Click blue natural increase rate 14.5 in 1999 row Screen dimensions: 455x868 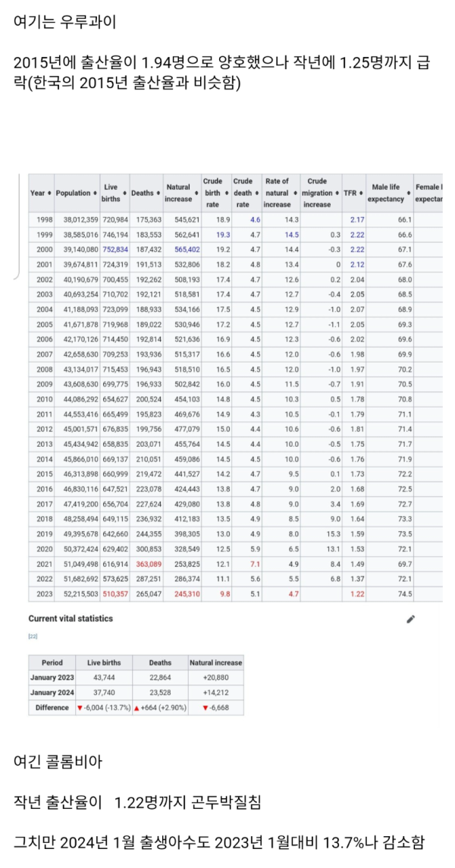click(x=292, y=234)
